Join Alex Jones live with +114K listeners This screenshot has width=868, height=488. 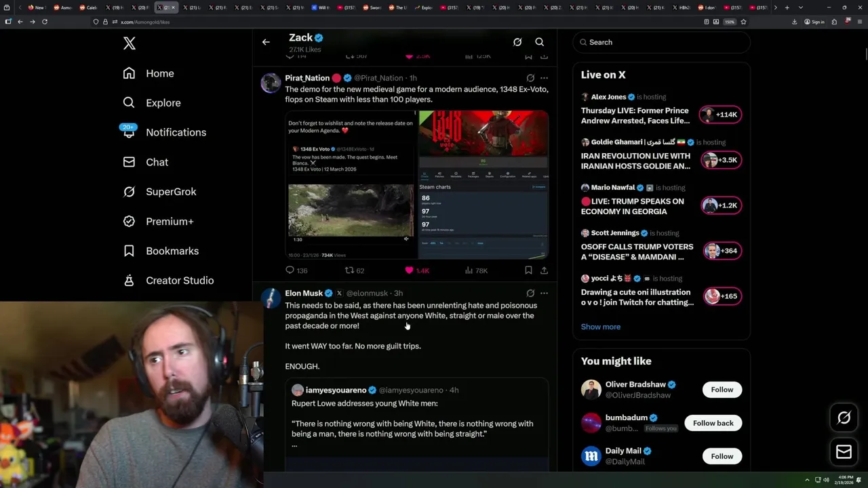pos(721,115)
